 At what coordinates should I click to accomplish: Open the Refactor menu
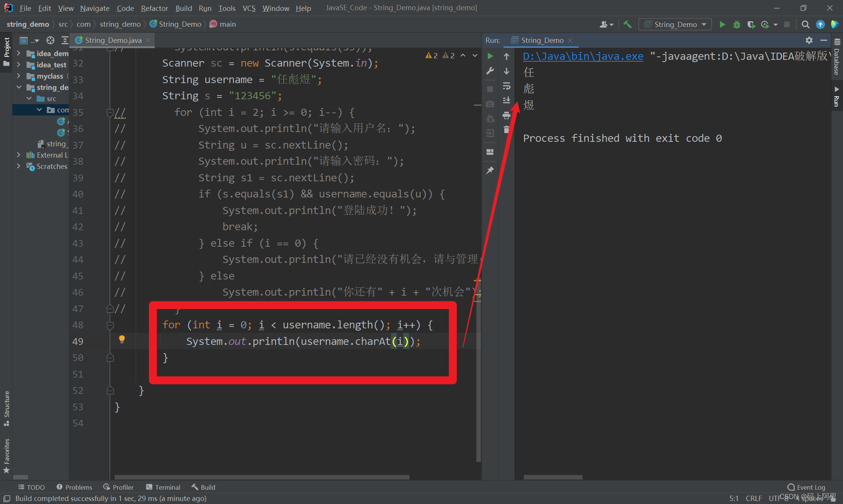[154, 8]
